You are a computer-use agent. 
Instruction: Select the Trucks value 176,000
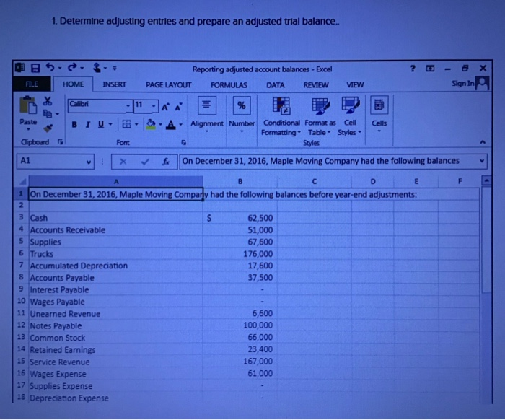pos(240,254)
